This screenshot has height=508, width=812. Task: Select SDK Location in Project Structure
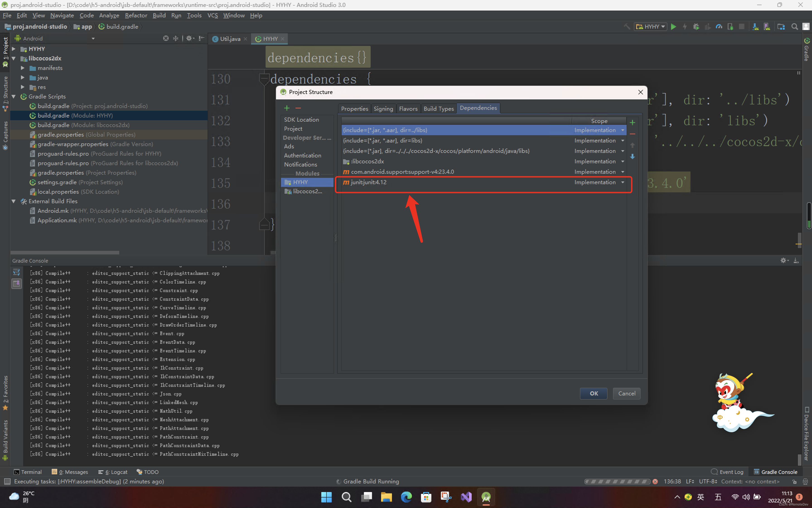coord(301,120)
